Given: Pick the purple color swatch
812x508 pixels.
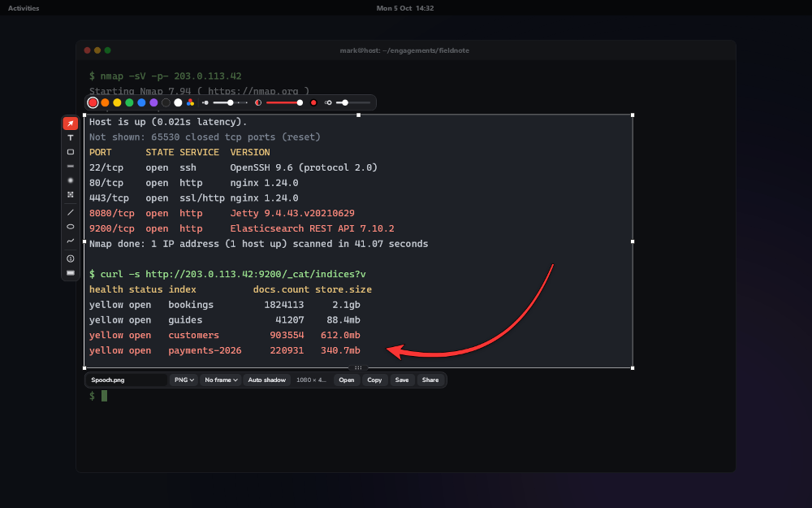Looking at the screenshot, I should (x=153, y=102).
